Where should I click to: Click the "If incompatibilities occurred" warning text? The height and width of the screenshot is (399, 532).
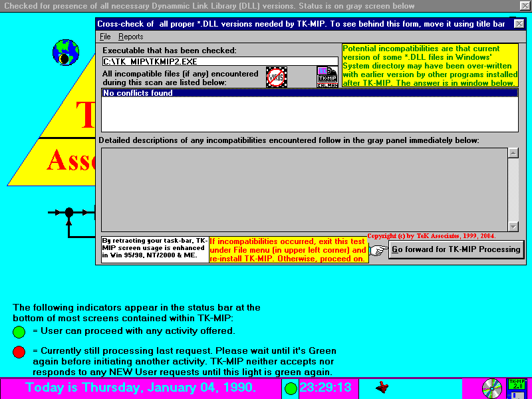pyautogui.click(x=289, y=250)
